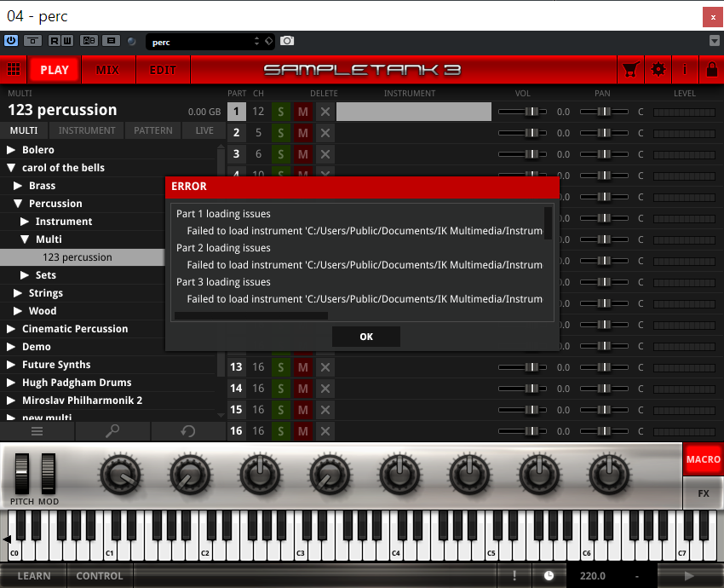
Task: Click the plugin header dropdown arrow
Action: [x=715, y=41]
